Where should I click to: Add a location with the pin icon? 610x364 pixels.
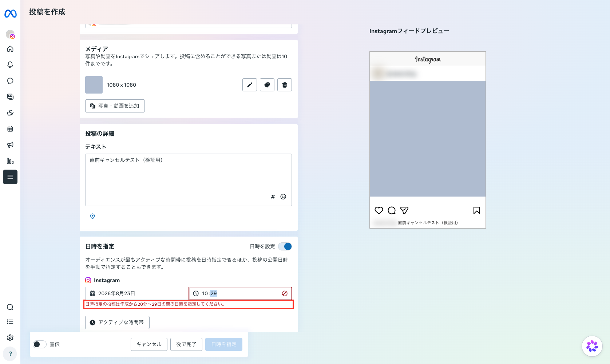(x=92, y=216)
